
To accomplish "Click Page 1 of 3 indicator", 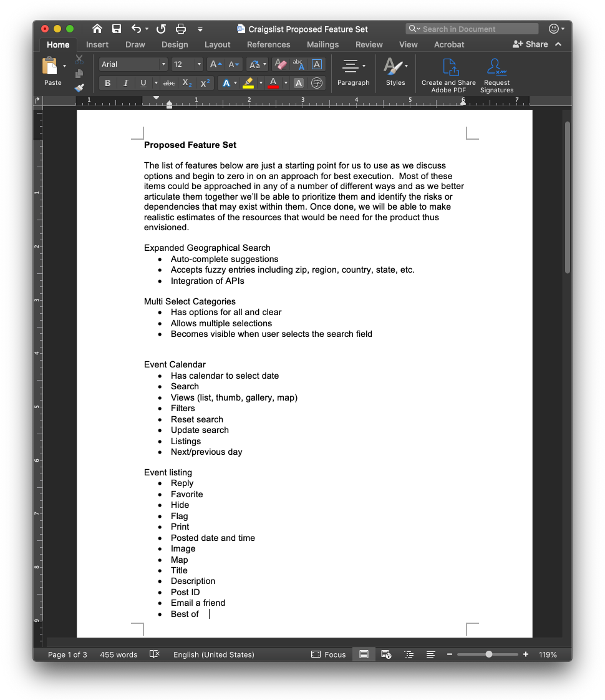I will [x=67, y=654].
